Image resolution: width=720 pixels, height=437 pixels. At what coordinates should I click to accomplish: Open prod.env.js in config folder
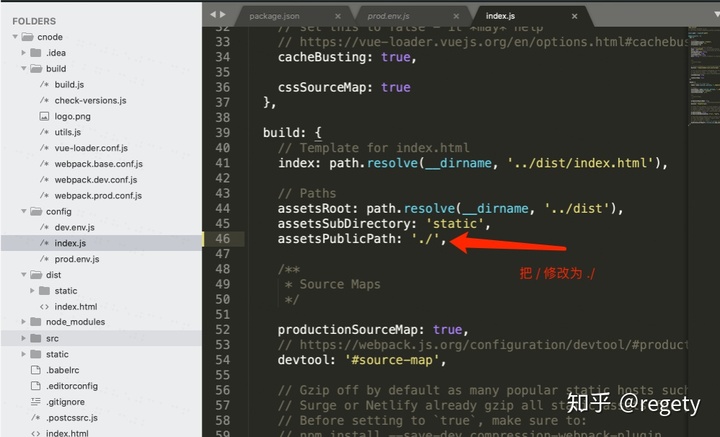tap(77, 259)
